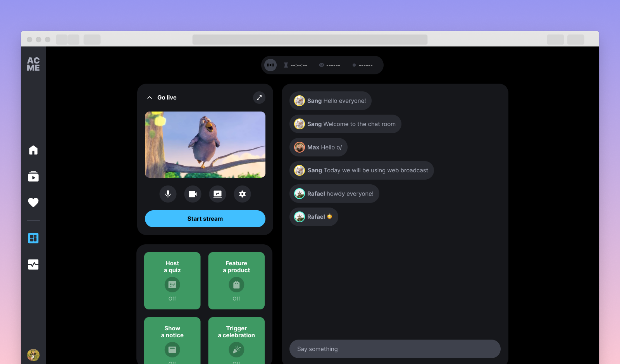Open user profile avatar in sidebar
The height and width of the screenshot is (364, 620).
pyautogui.click(x=33, y=355)
